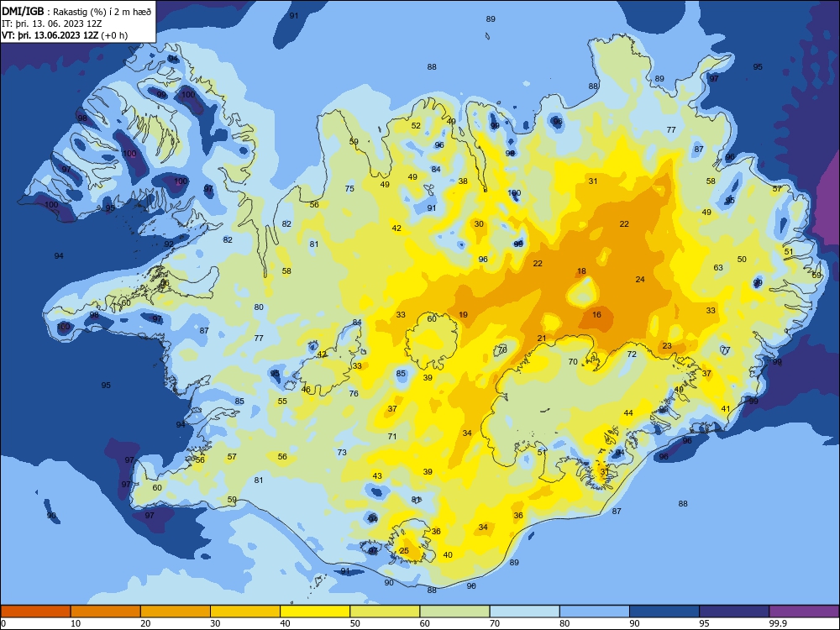Click the map value '76' on the map
The height and width of the screenshot is (630, 840).
coord(354,393)
